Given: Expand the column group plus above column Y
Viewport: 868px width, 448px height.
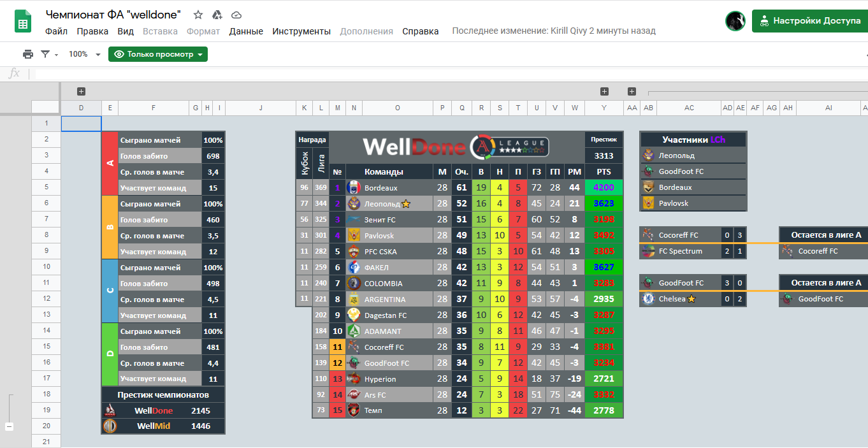Looking at the screenshot, I should (x=604, y=91).
